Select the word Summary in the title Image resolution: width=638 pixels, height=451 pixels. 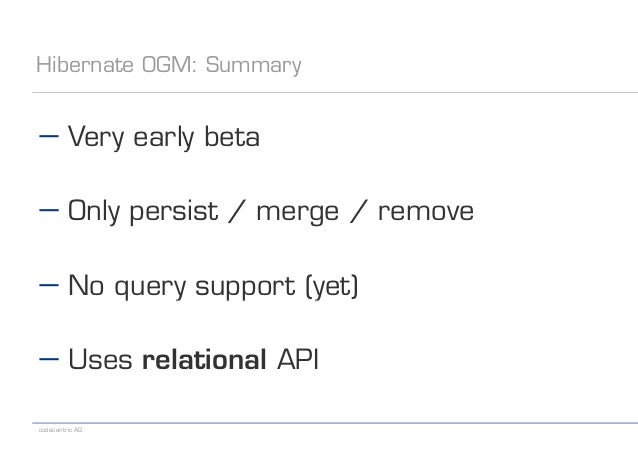253,65
